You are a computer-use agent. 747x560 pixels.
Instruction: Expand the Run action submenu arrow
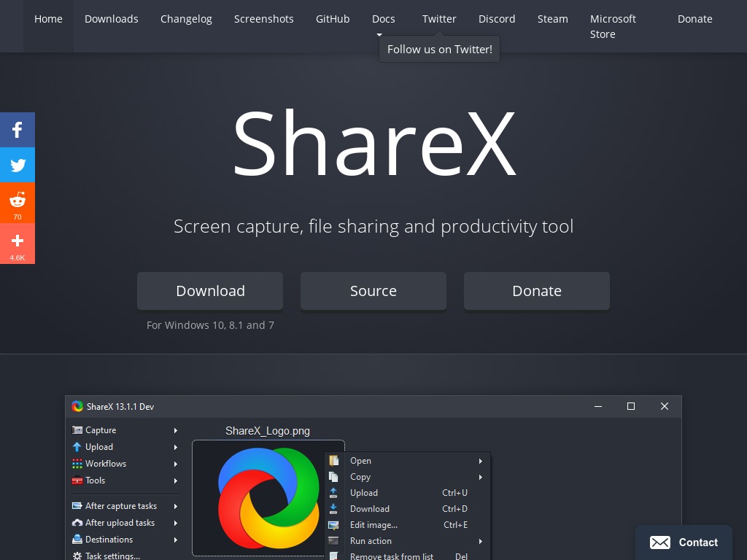pos(481,542)
